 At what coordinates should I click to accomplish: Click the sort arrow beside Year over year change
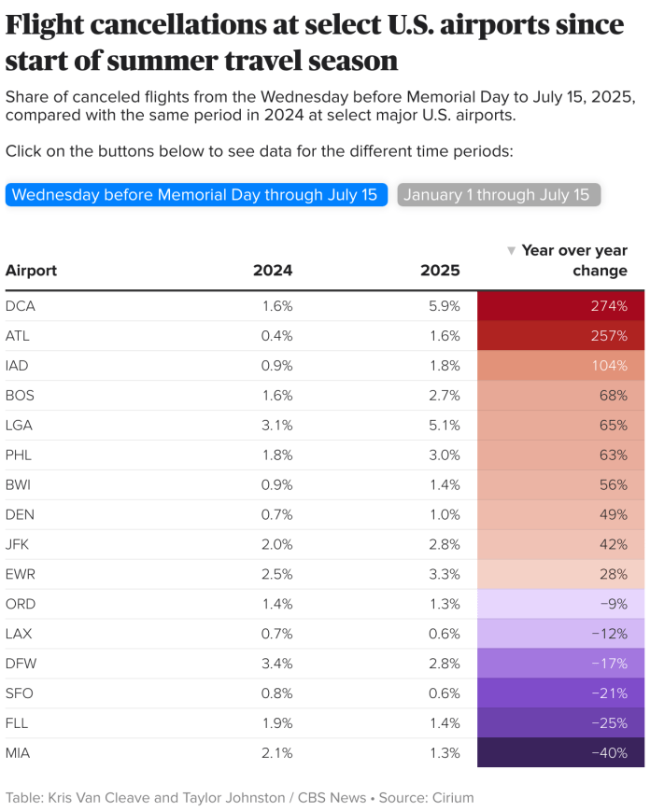point(511,250)
